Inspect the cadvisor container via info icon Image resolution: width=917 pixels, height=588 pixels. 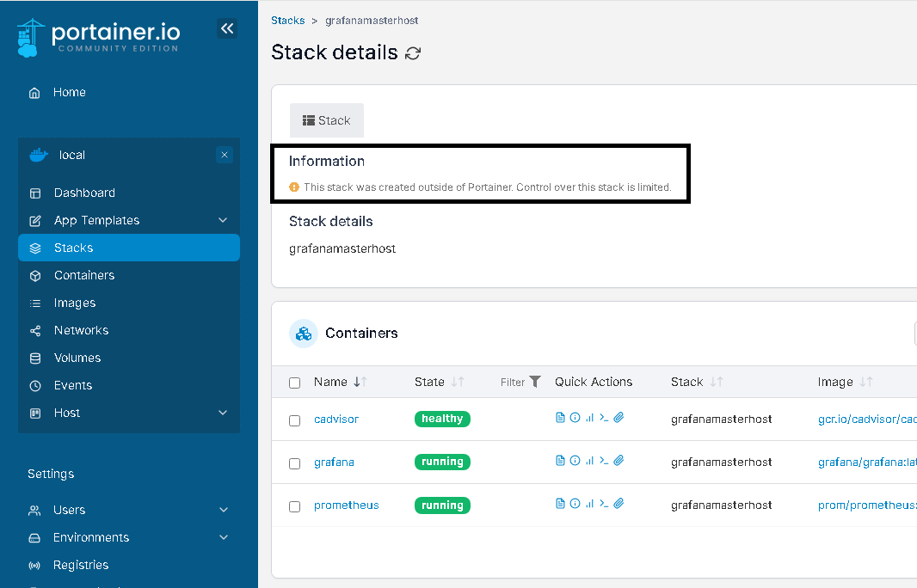tap(575, 417)
